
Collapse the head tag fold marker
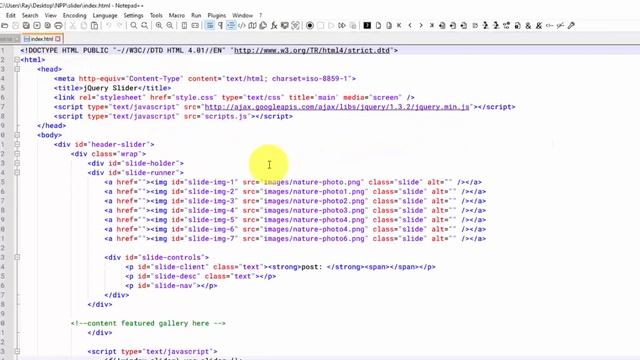17,69
